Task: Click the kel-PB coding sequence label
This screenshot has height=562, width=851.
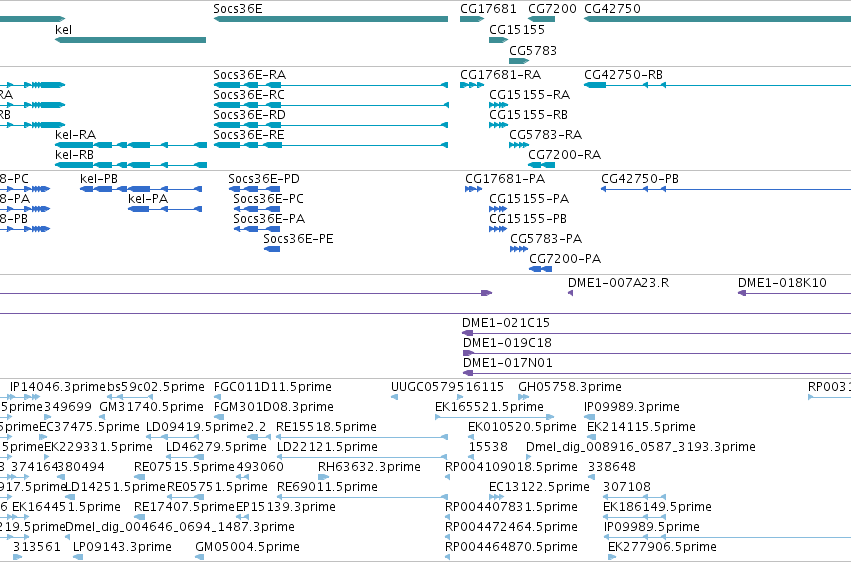Action: point(99,178)
